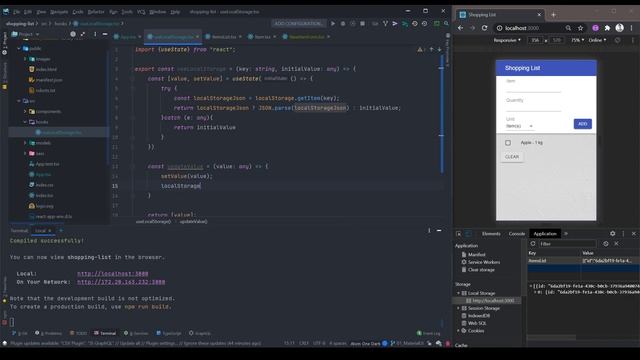
Task: Delete selected storage entry with X icon
Action: 616,244
